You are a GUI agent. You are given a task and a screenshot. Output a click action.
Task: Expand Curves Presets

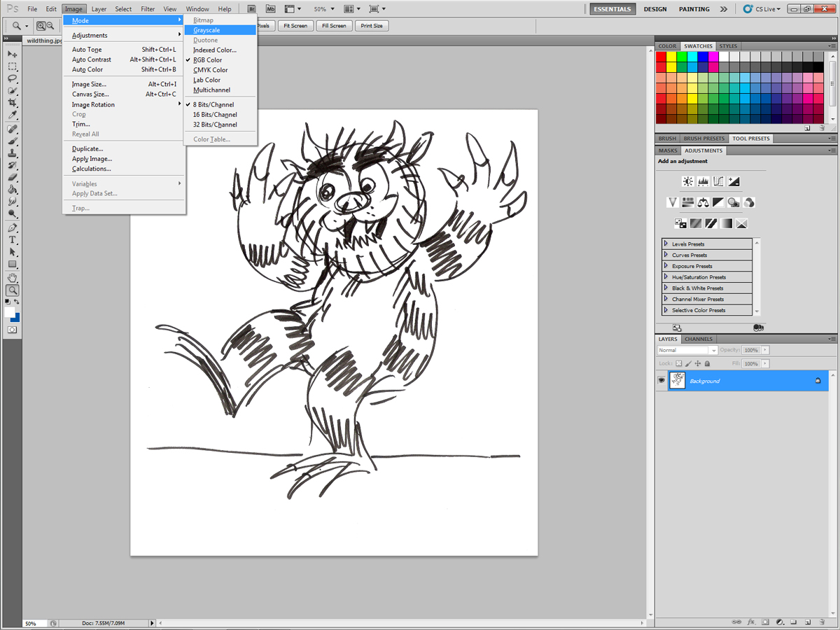pos(666,255)
